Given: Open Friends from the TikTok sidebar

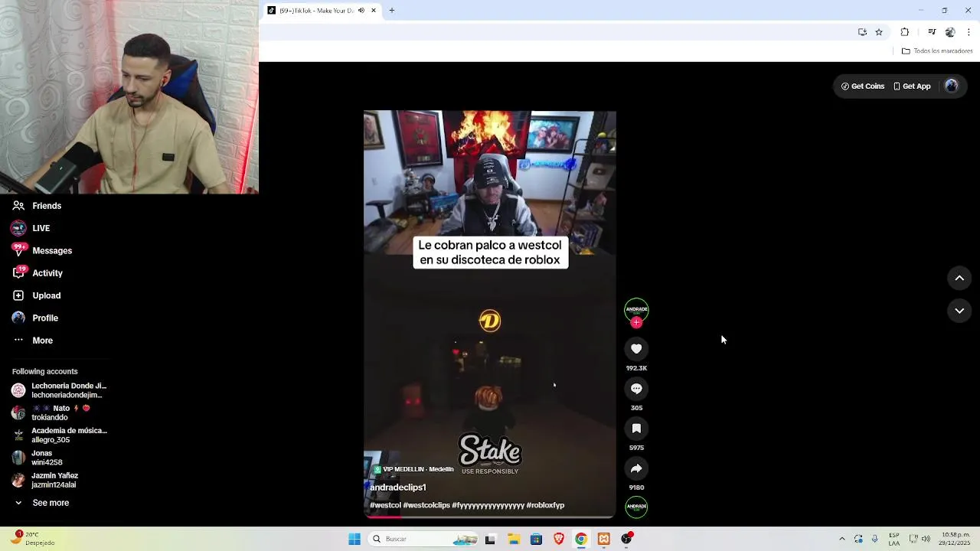Looking at the screenshot, I should click(x=37, y=206).
